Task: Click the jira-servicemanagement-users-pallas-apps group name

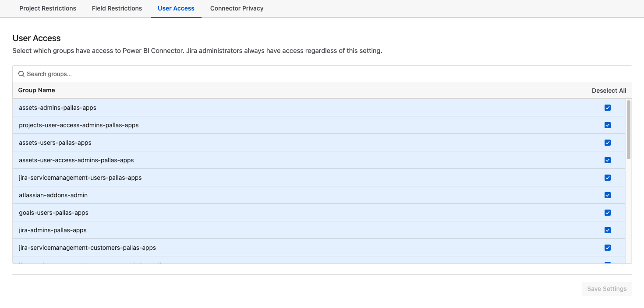Action: [80, 178]
